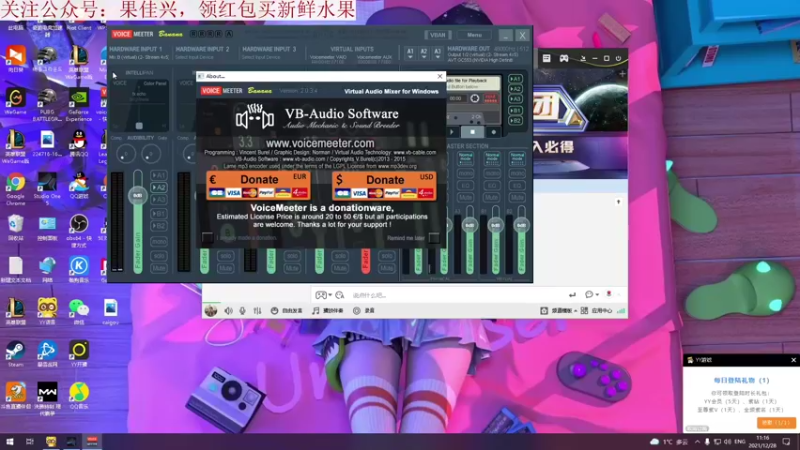Click the EUR Donate button
The height and width of the screenshot is (450, 800).
(x=258, y=186)
